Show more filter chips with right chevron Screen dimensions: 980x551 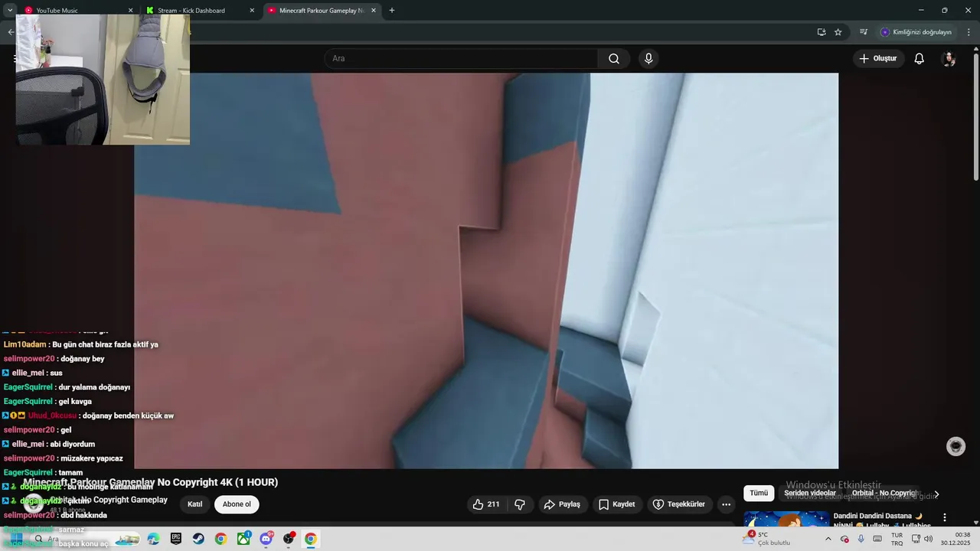coord(936,494)
